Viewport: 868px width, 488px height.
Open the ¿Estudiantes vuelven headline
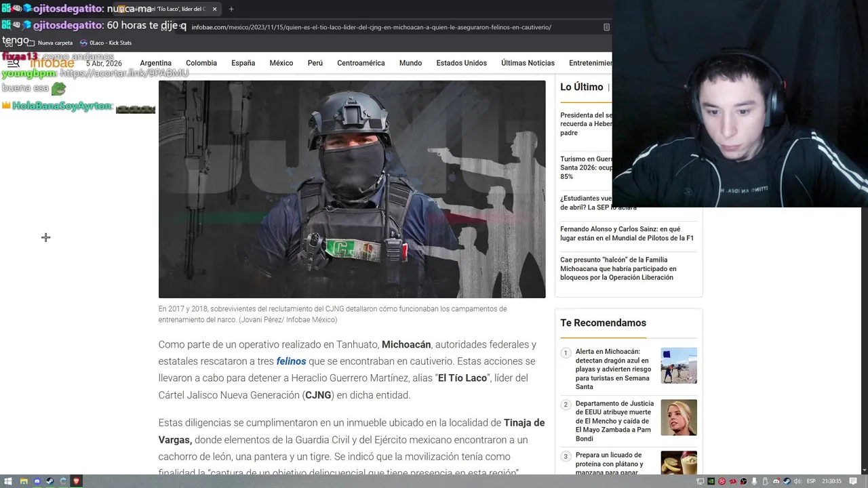point(586,203)
